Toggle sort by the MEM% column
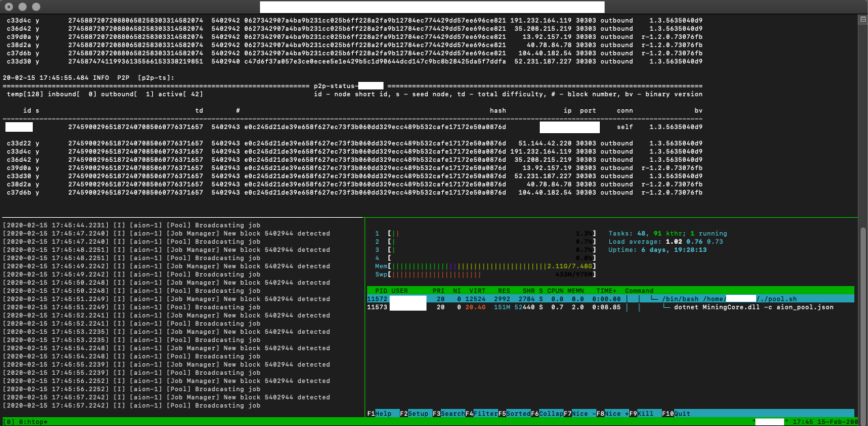Screen dimensions: 868x426 click(x=575, y=291)
